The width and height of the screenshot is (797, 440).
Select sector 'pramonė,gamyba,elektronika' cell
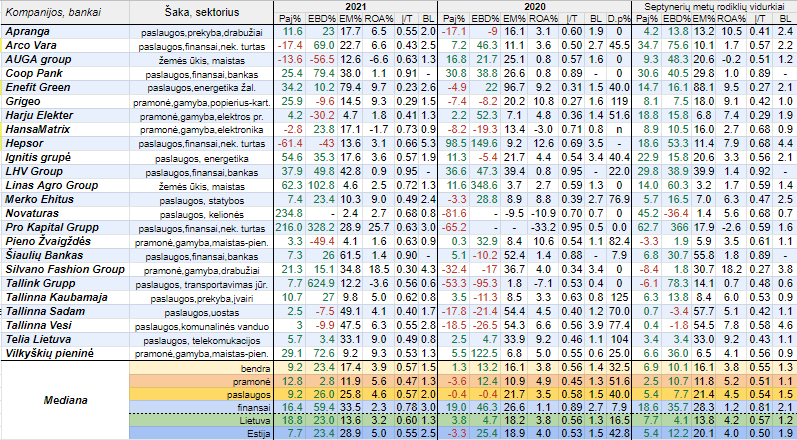(x=202, y=131)
